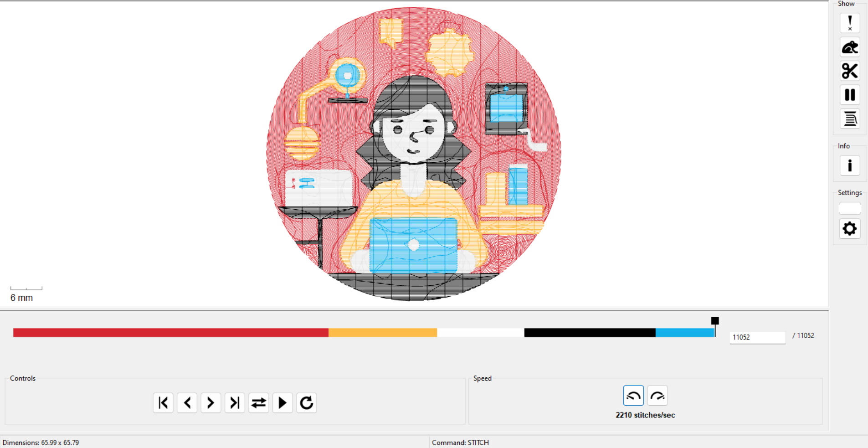Image resolution: width=868 pixels, height=448 pixels.
Task: Step one stitch forward
Action: coord(211,403)
